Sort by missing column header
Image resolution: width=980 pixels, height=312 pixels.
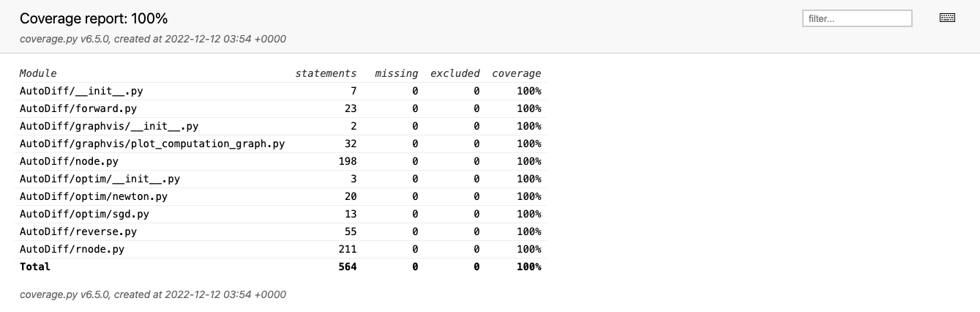[x=396, y=73]
